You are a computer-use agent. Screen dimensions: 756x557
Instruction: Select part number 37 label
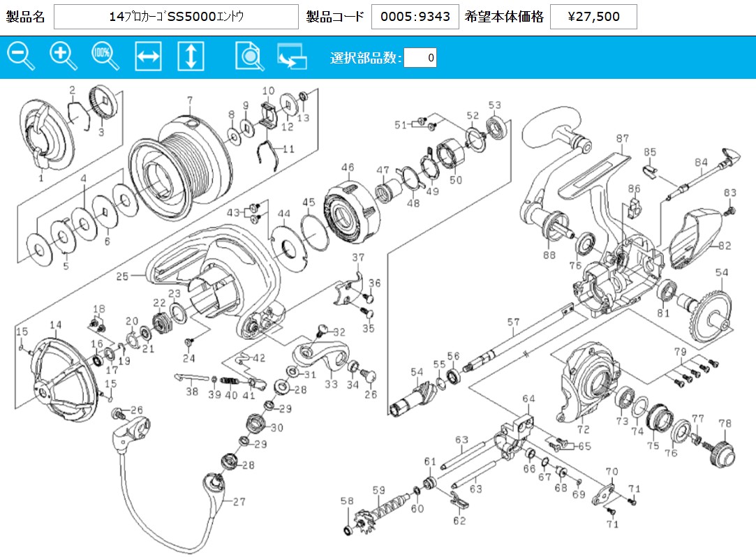[358, 258]
